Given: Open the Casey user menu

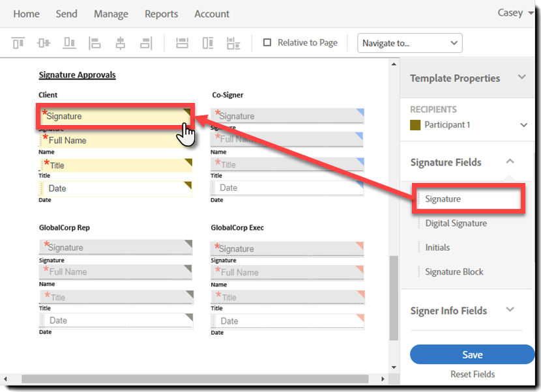Looking at the screenshot, I should click(x=515, y=13).
